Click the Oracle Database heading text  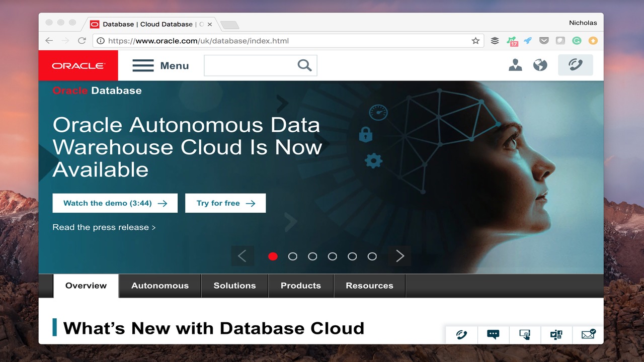point(97,90)
